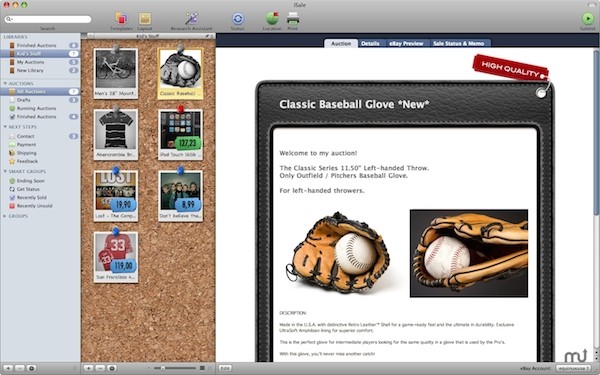Switch to Sale Status & Memo tab
600x375 pixels.
tap(458, 44)
